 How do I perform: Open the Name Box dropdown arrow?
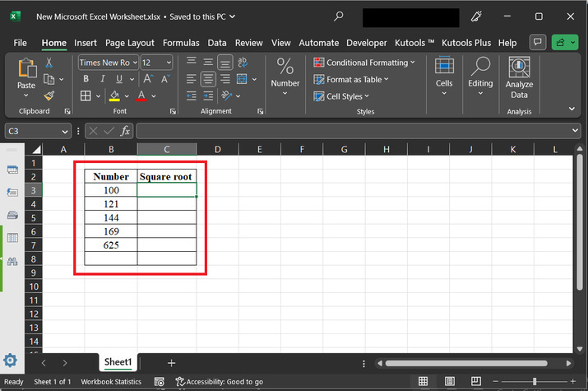(65, 131)
